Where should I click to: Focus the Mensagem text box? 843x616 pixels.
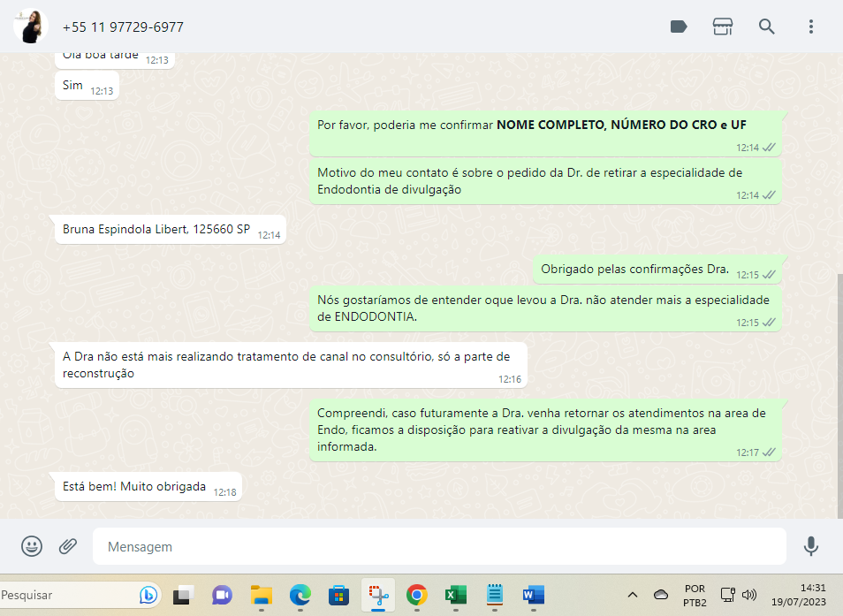[439, 546]
